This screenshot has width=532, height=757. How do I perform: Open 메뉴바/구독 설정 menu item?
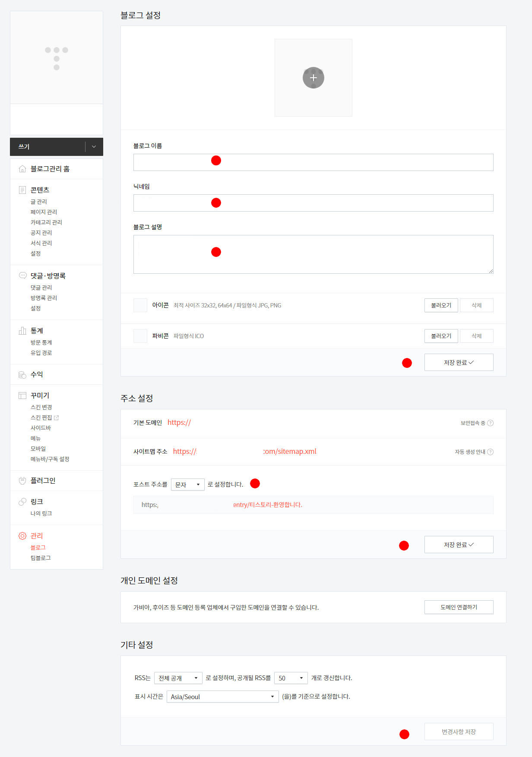click(x=50, y=459)
